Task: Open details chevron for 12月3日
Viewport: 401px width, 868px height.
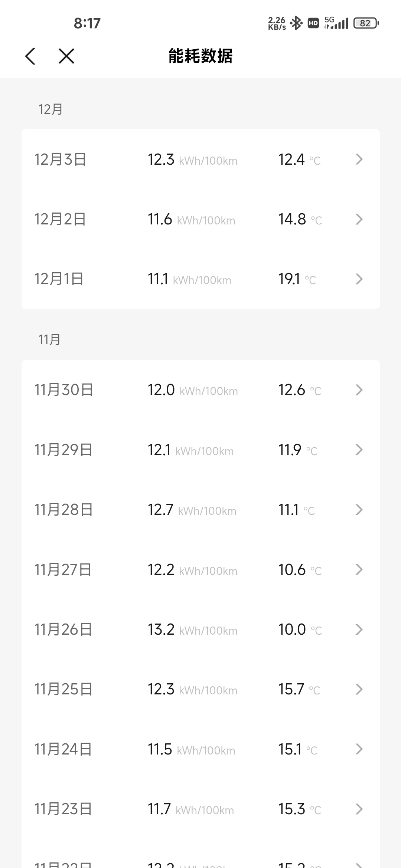Action: pyautogui.click(x=359, y=159)
